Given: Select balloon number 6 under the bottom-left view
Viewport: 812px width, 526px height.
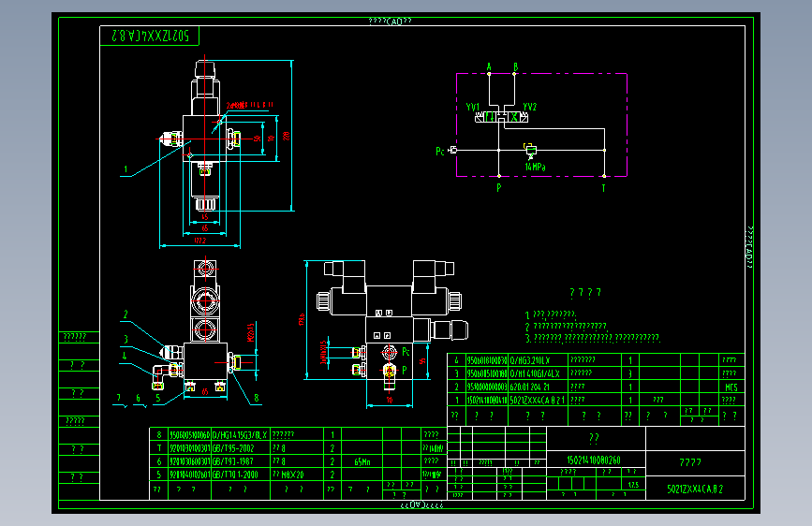Looking at the screenshot, I should [138, 398].
